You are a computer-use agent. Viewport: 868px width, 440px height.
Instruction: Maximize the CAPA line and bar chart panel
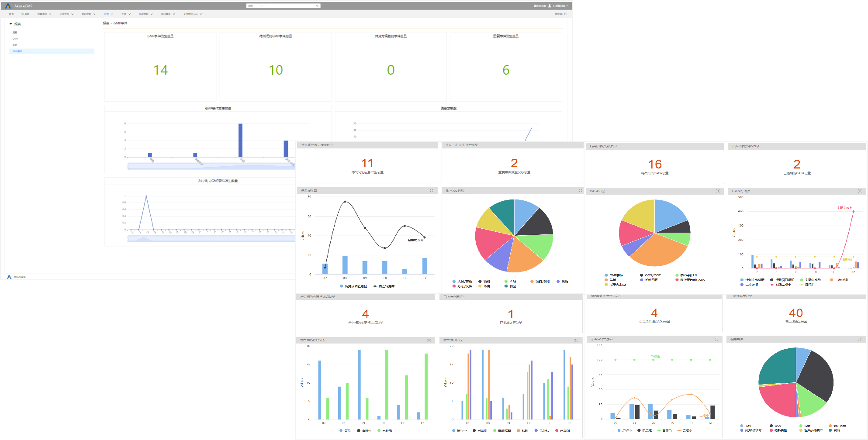pyautogui.click(x=860, y=191)
